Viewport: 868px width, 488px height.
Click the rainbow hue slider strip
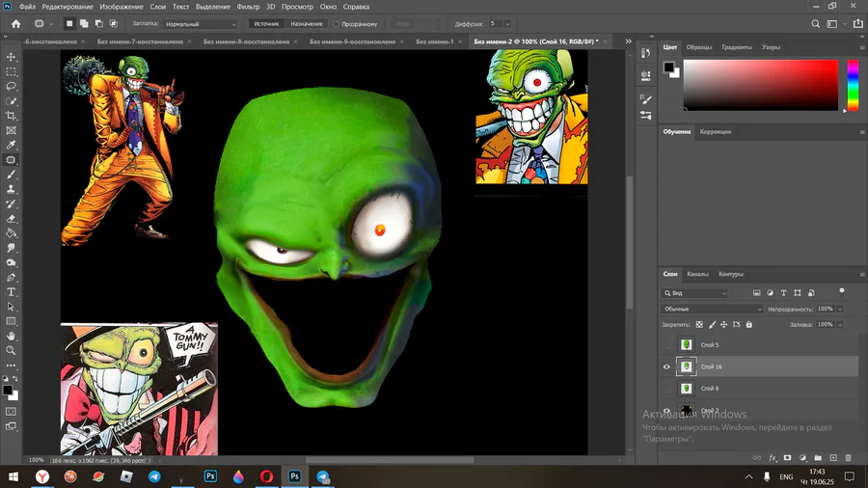click(854, 85)
